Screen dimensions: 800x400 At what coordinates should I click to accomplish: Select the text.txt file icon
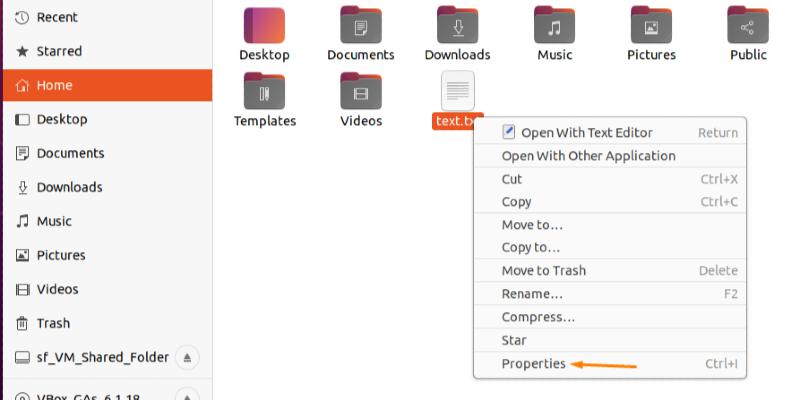tap(458, 91)
